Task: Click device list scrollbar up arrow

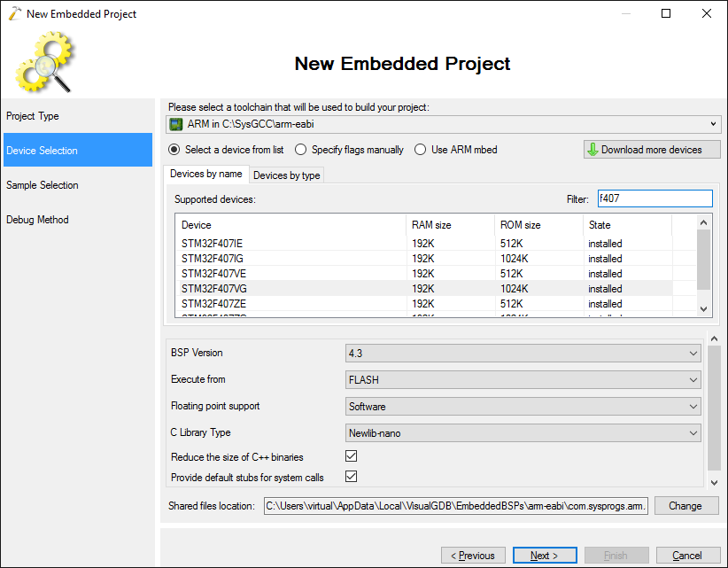Action: 703,222
